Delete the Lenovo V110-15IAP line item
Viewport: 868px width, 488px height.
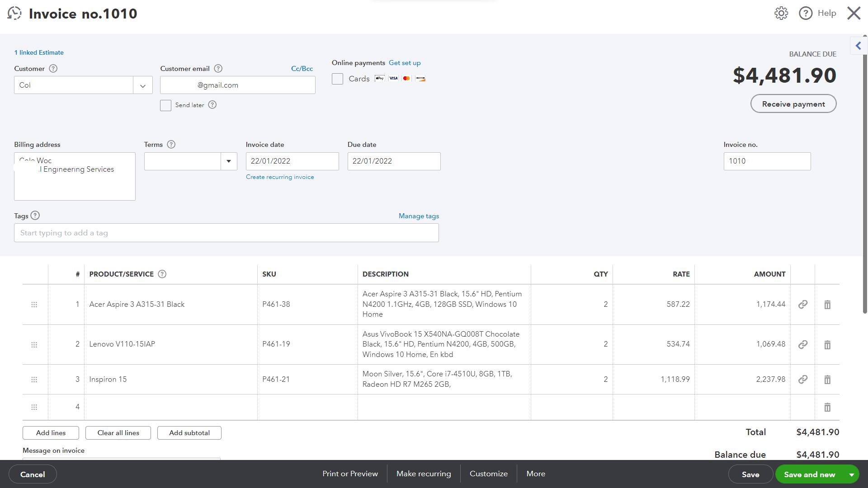pos(827,345)
